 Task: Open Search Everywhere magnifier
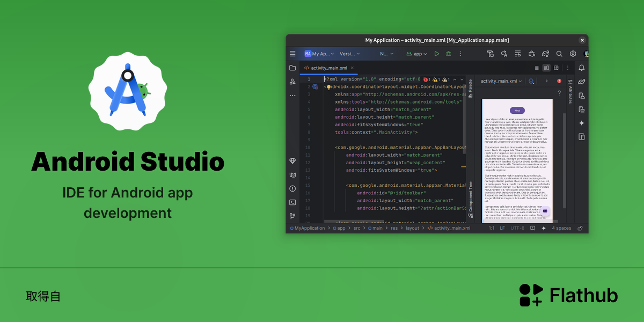point(559,54)
